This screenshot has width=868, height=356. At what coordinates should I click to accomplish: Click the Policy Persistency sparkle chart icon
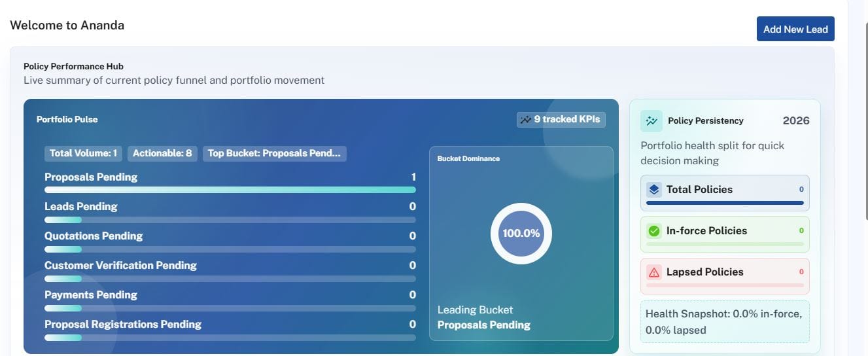tap(651, 120)
